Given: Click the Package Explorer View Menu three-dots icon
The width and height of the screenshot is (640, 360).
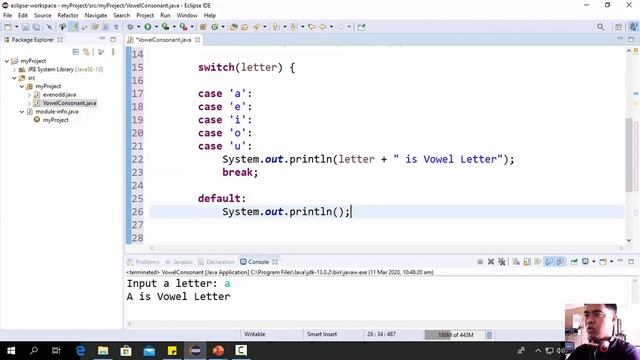Looking at the screenshot, I should (x=113, y=52).
